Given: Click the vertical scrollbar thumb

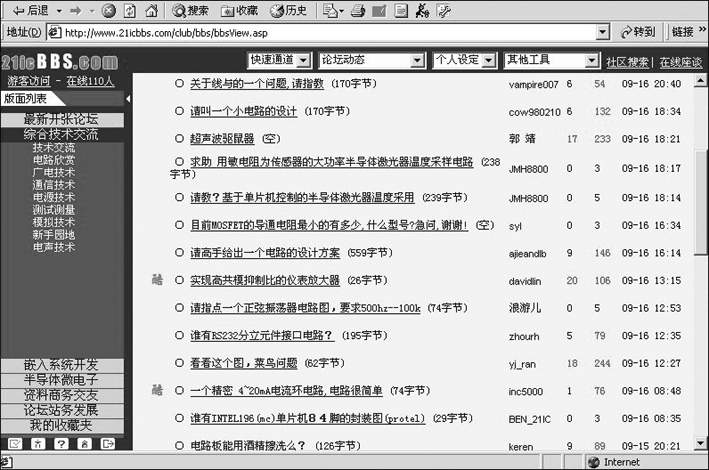Looking at the screenshot, I should click(700, 202).
